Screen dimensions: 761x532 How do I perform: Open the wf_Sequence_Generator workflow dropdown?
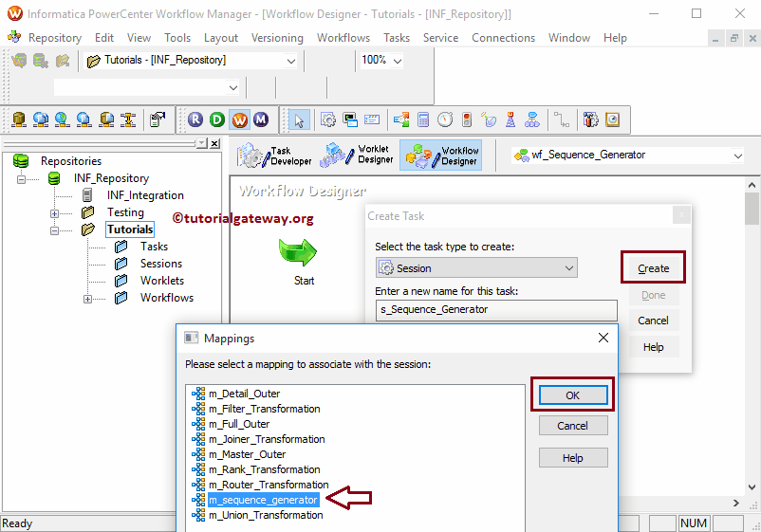pyautogui.click(x=737, y=156)
